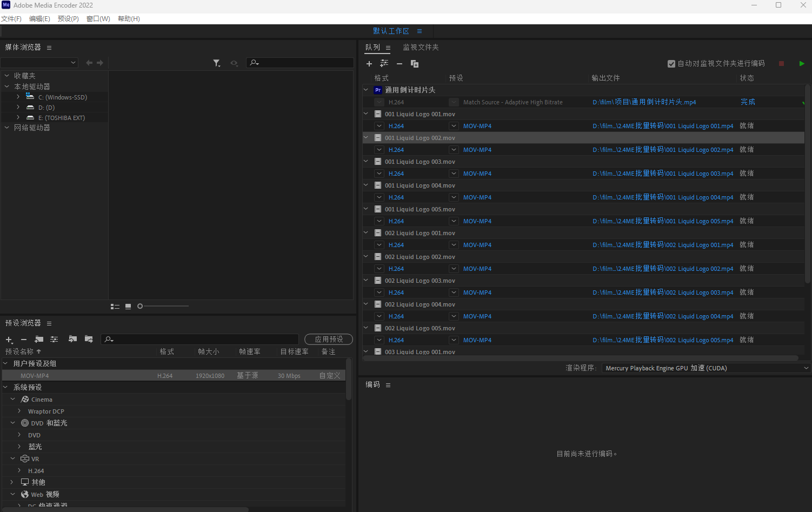The width and height of the screenshot is (812, 512).
Task: Open 窗口(W) menu
Action: tap(98, 19)
